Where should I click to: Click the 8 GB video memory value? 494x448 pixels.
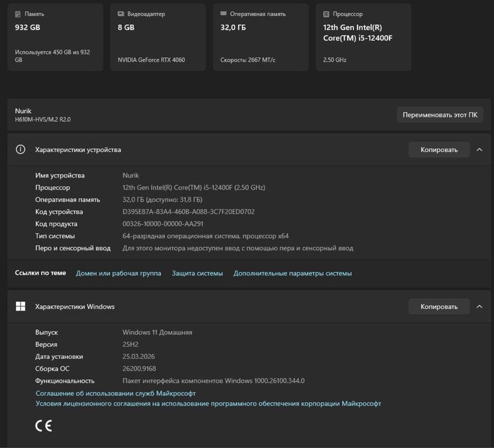126,28
